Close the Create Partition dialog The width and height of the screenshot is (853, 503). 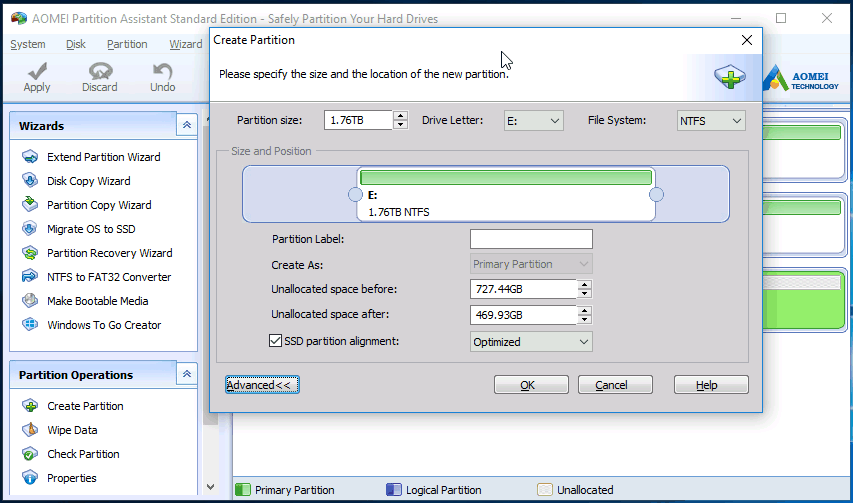click(747, 40)
